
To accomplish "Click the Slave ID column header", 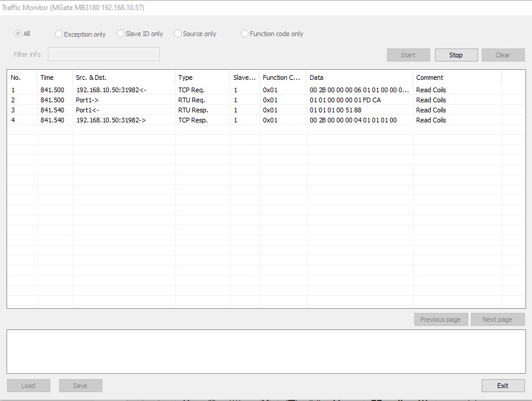I will 245,77.
